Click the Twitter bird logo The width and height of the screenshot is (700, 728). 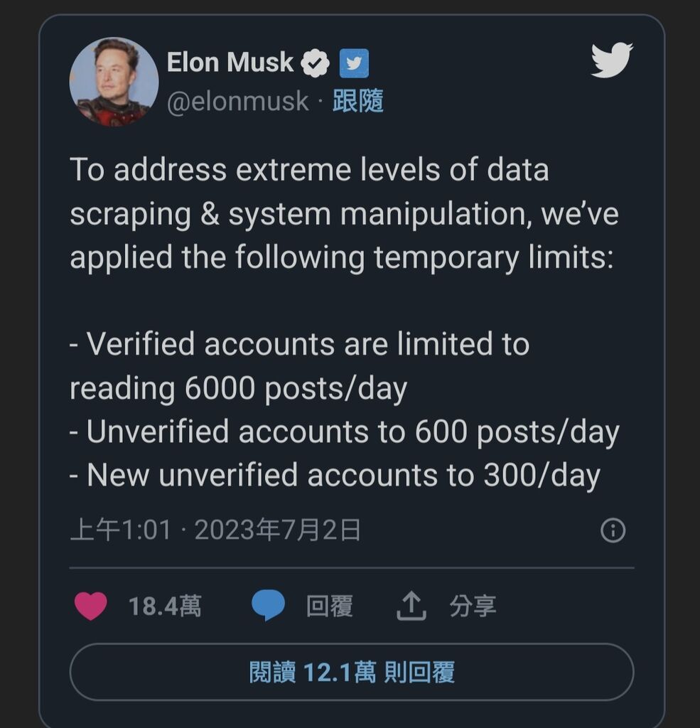[611, 60]
